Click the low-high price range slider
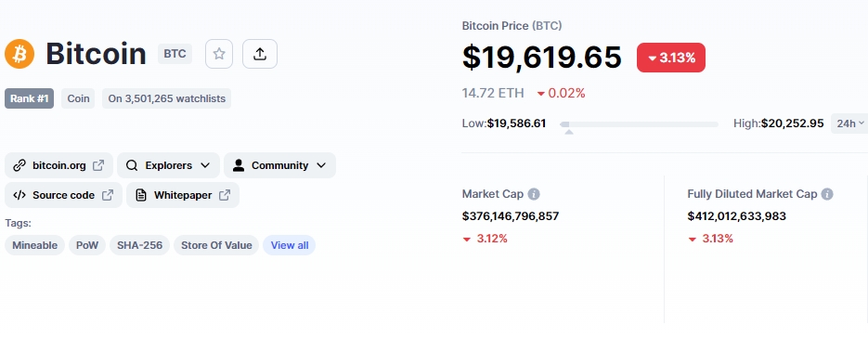This screenshot has height=338, width=868. coord(640,124)
